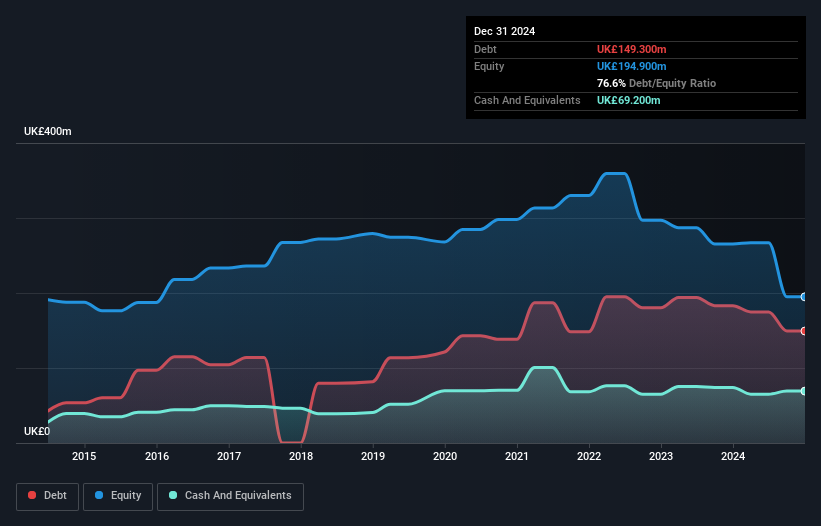The width and height of the screenshot is (821, 526).
Task: Click Cash And Equivalents tooltip label
Action: point(527,100)
